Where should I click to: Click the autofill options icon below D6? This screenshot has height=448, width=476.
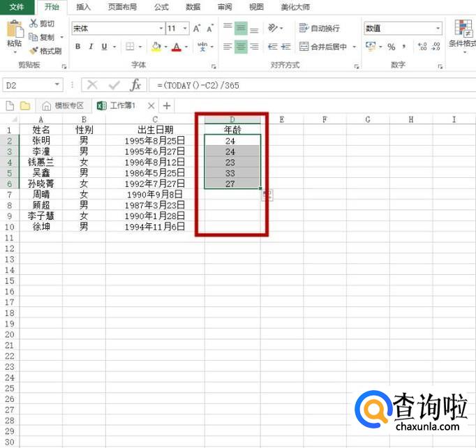pos(267,195)
